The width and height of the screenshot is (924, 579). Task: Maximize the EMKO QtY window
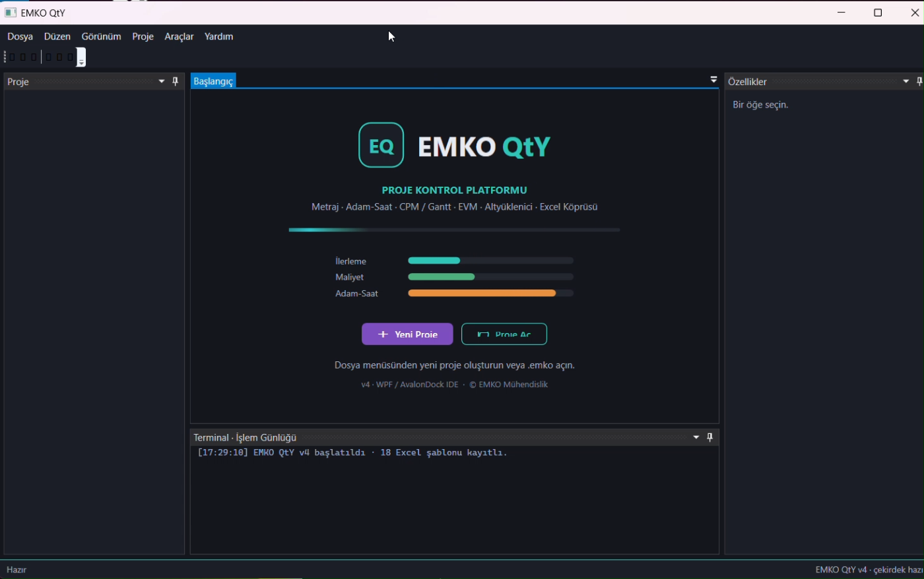878,13
